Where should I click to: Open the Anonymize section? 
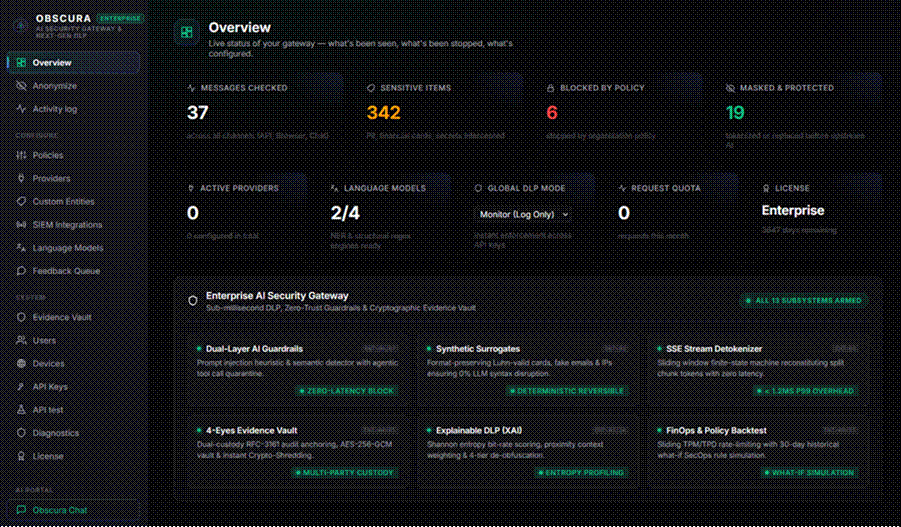pyautogui.click(x=74, y=86)
